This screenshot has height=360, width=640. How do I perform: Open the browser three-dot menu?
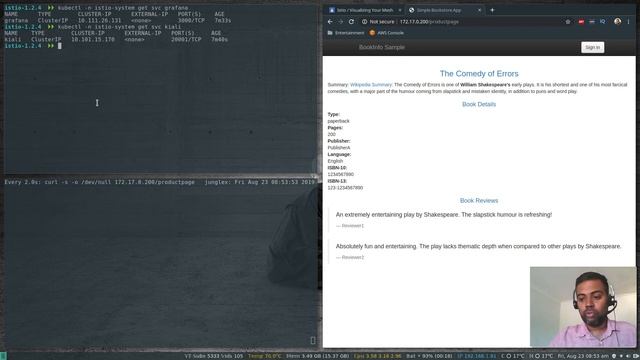pos(629,22)
